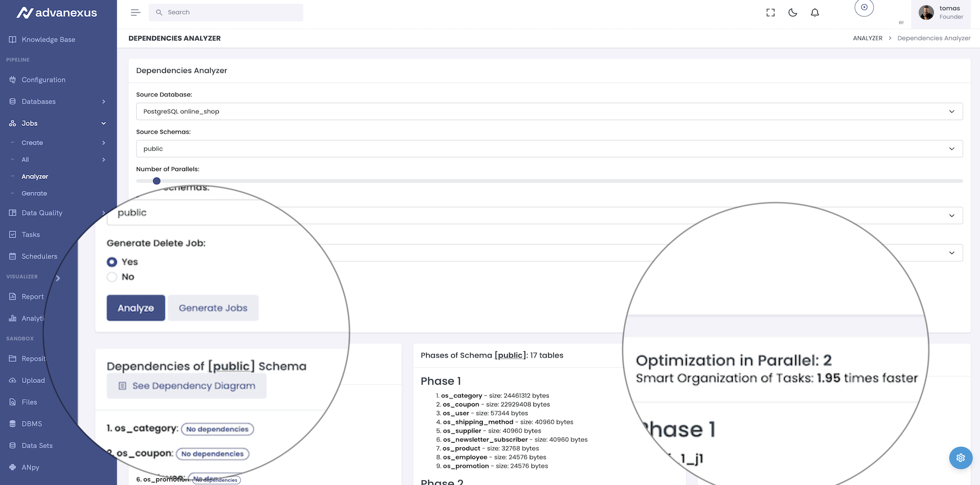Toggle the sidebar with the hamburger icon

135,12
